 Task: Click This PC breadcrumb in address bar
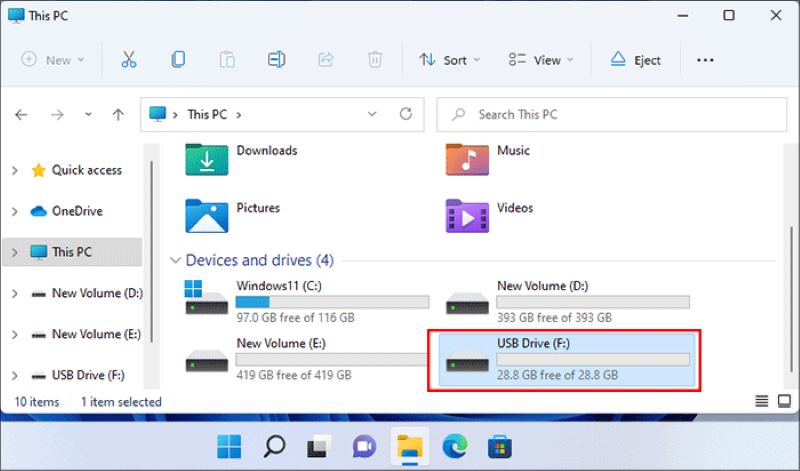click(207, 114)
